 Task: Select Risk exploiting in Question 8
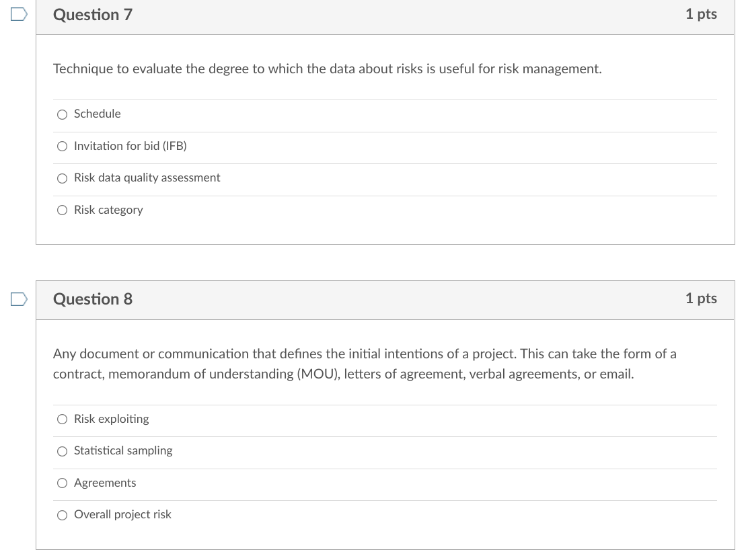tap(62, 419)
